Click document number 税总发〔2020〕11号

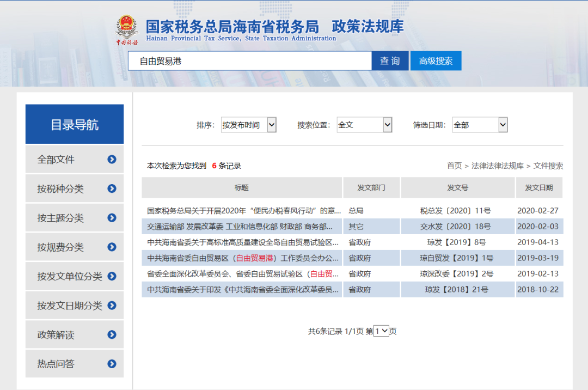tap(455, 211)
